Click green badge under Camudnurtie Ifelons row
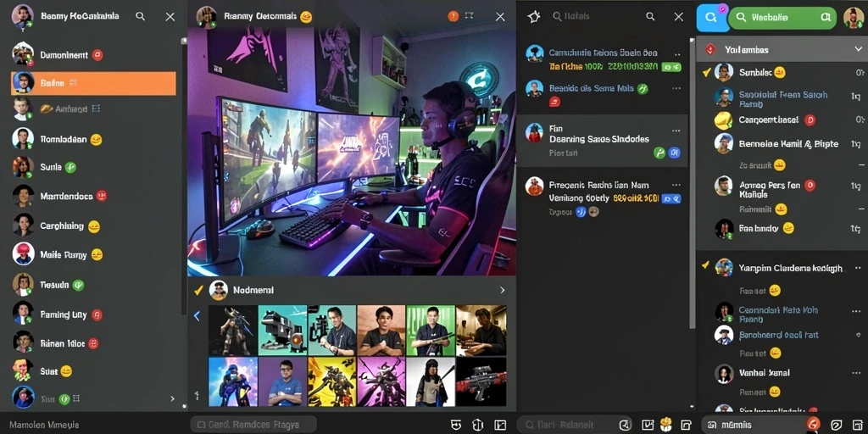The width and height of the screenshot is (868, 434). coord(671,67)
